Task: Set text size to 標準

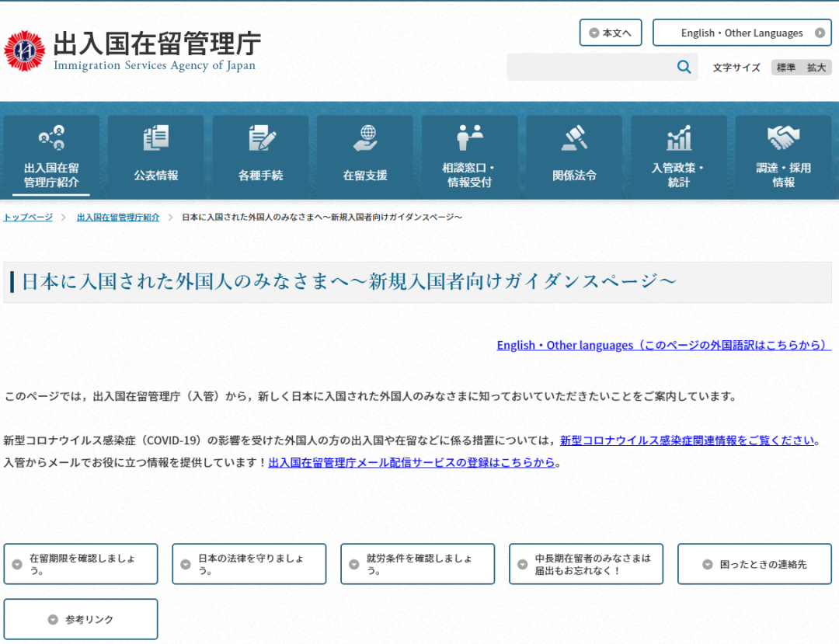Action: [x=786, y=68]
